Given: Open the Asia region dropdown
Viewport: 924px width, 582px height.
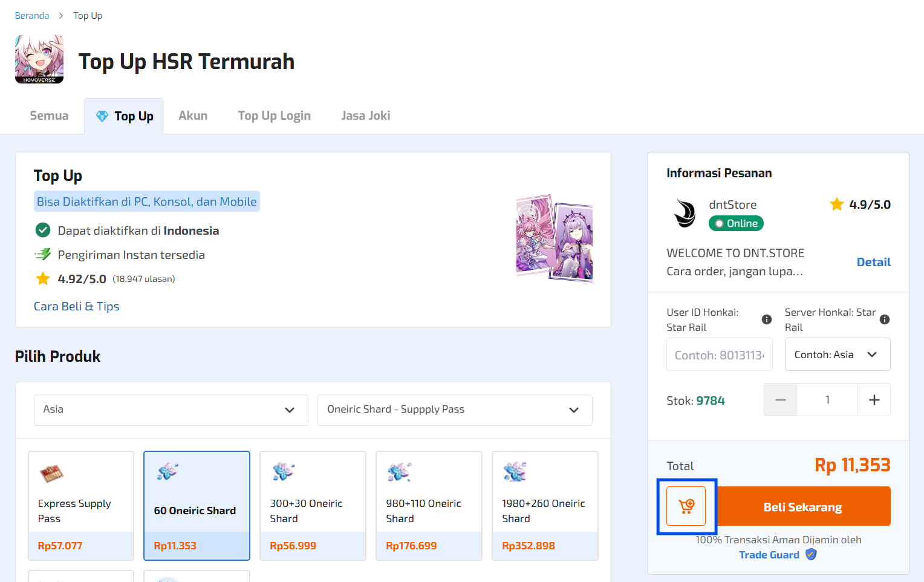Looking at the screenshot, I should pos(171,410).
